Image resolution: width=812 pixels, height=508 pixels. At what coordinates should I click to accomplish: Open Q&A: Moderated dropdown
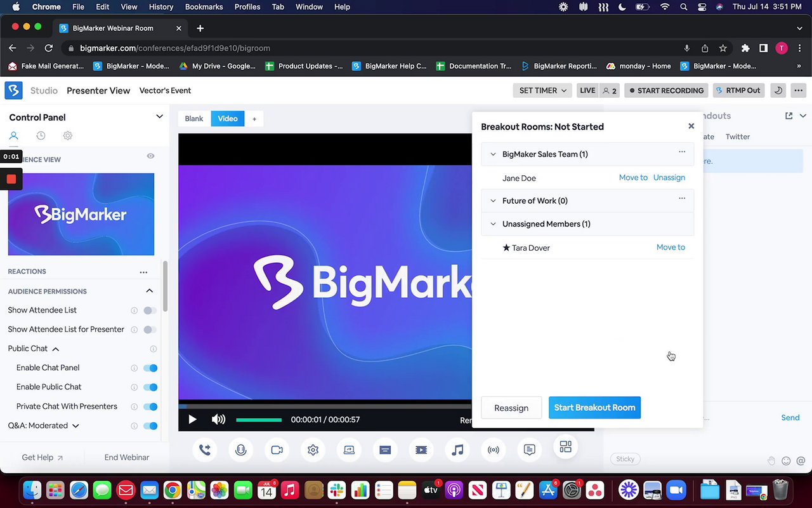coord(75,426)
